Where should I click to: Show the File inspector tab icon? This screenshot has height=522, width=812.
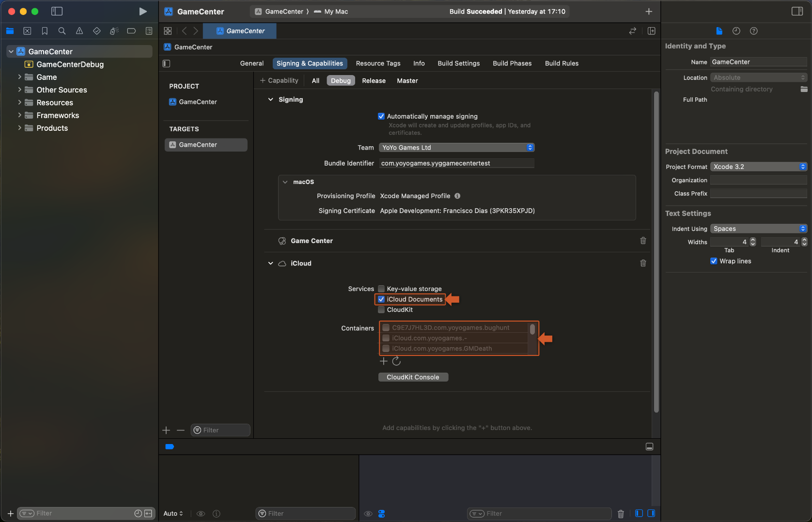(x=719, y=31)
